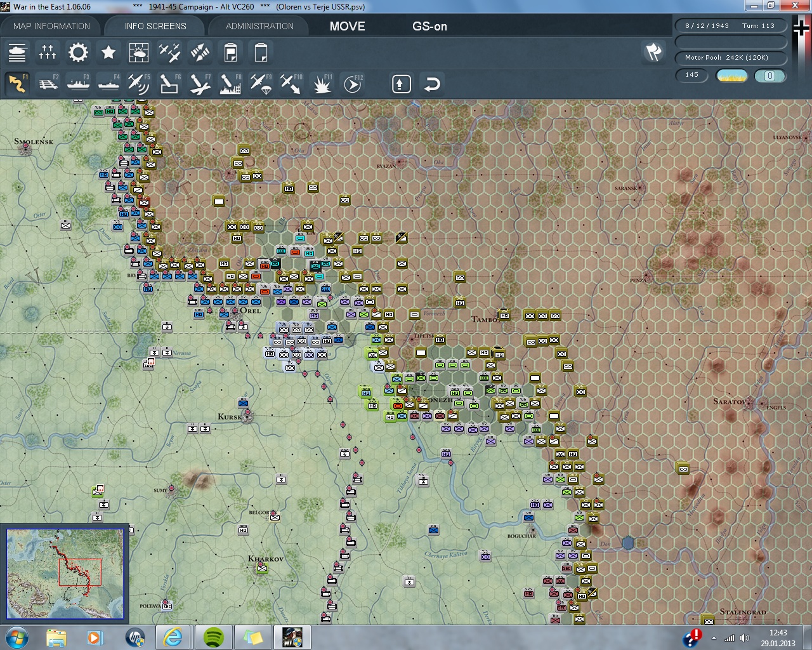Image resolution: width=812 pixels, height=650 pixels.
Task: Open the MAP INFORMATION tab
Action: click(51, 26)
